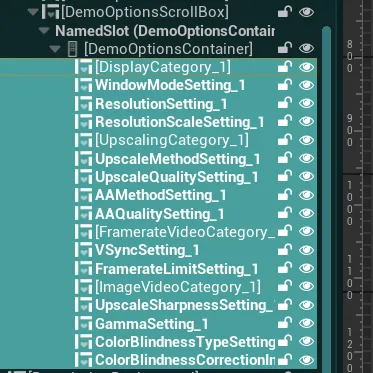The image size is (373, 373).
Task: Toggle lock on FramerateVideoCategory row
Action: [x=285, y=231]
